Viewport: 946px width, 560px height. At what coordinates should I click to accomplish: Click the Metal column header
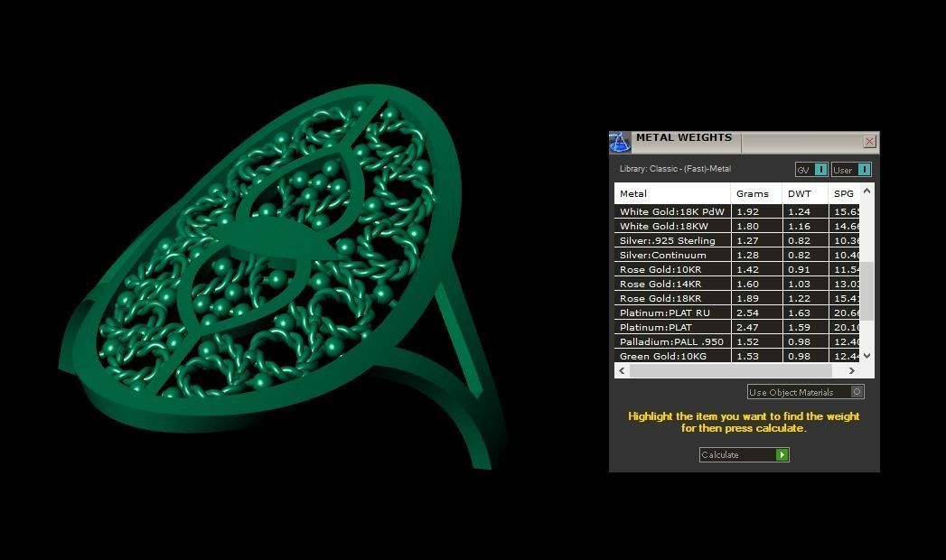pyautogui.click(x=672, y=193)
